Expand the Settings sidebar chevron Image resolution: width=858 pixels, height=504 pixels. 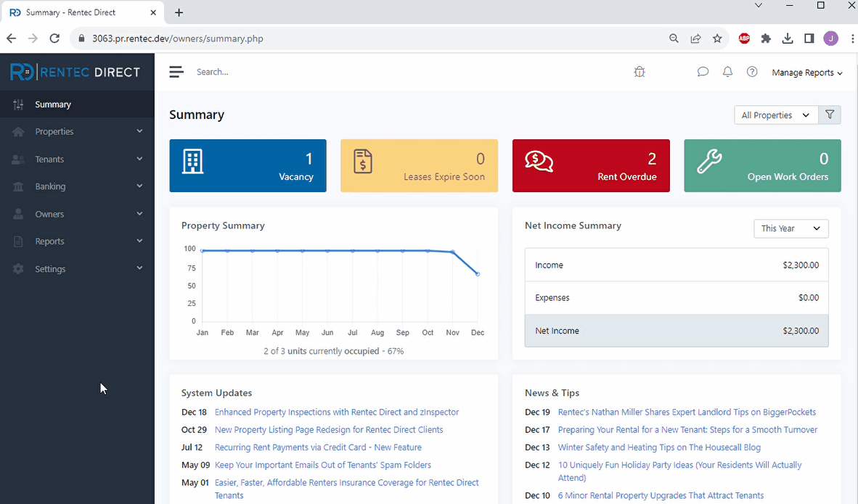tap(139, 268)
